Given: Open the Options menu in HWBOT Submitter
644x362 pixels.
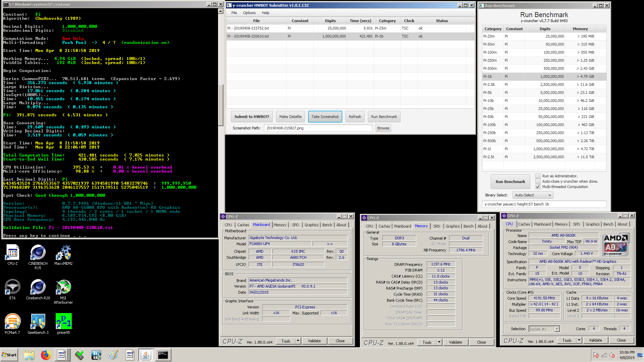Looking at the screenshot, I should tap(249, 13).
